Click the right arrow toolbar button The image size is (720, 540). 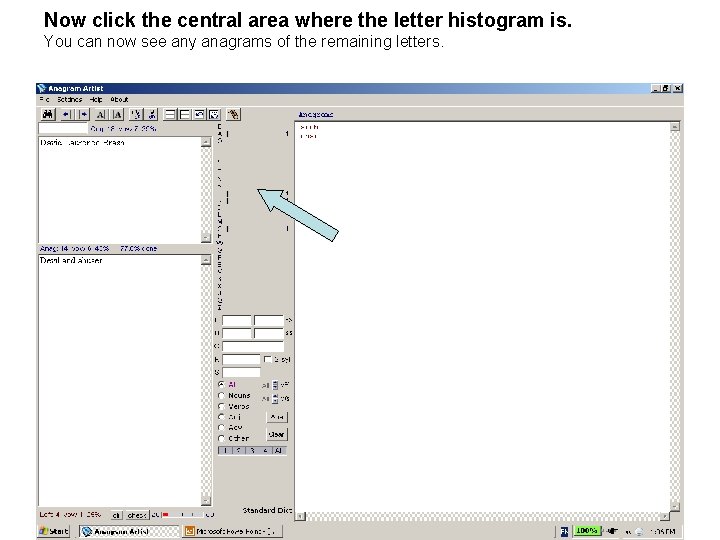tap(83, 114)
